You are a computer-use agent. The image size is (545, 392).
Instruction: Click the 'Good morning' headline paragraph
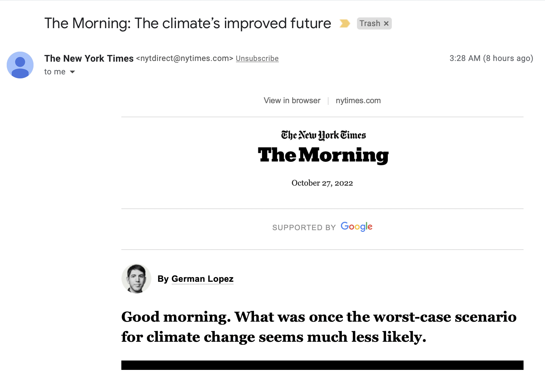coord(318,327)
